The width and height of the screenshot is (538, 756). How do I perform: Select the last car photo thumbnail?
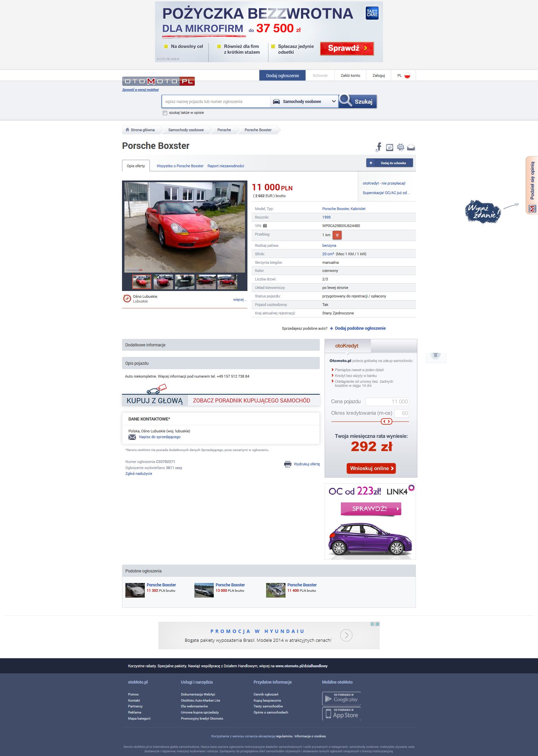(x=227, y=282)
